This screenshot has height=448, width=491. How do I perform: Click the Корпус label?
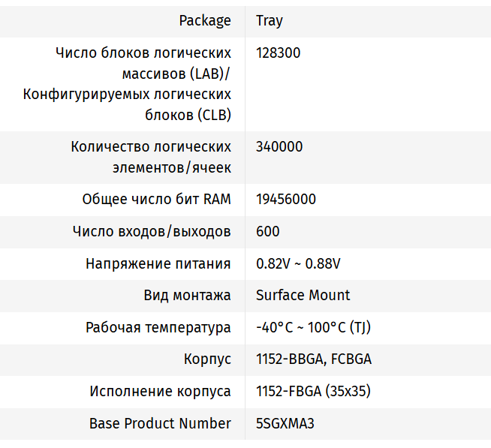[207, 359]
